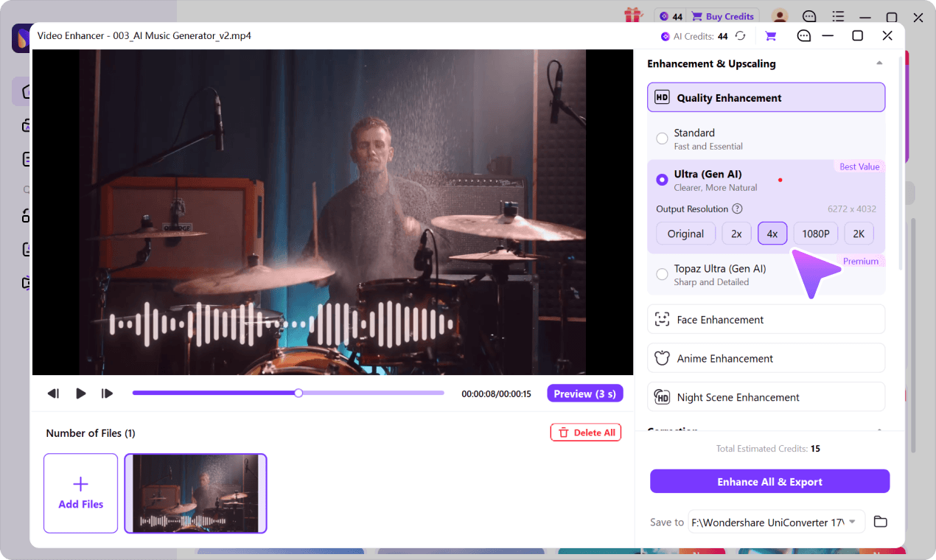Open the shopping cart in Video Enhancer

tap(771, 35)
